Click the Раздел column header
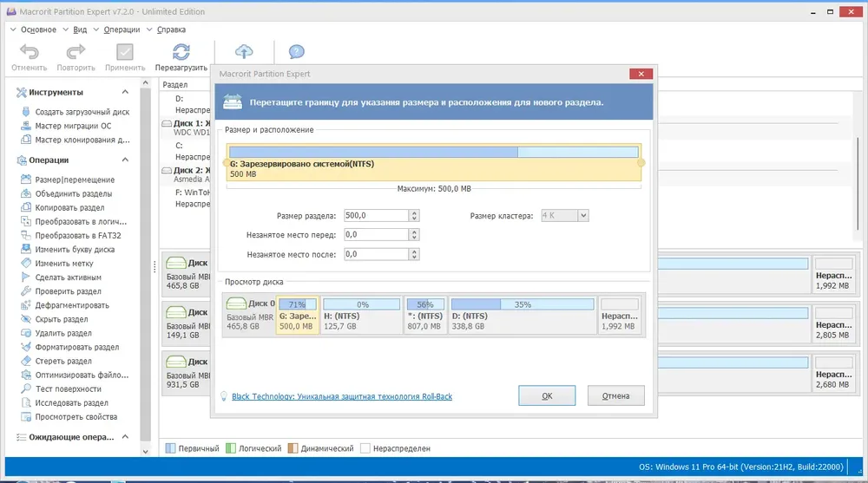 [175, 85]
